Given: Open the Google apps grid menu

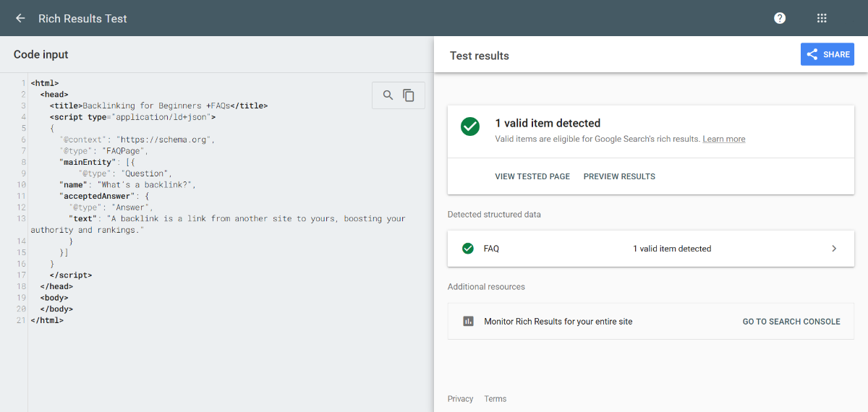Looking at the screenshot, I should pos(822,18).
